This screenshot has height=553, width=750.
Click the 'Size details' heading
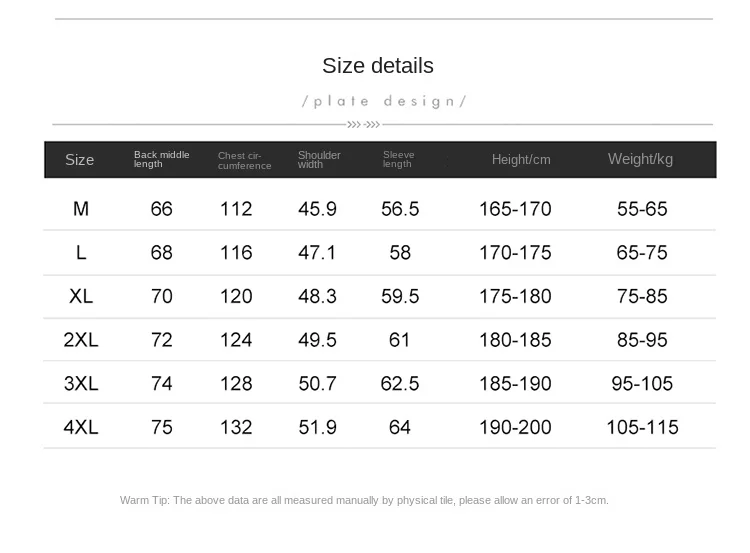click(377, 66)
